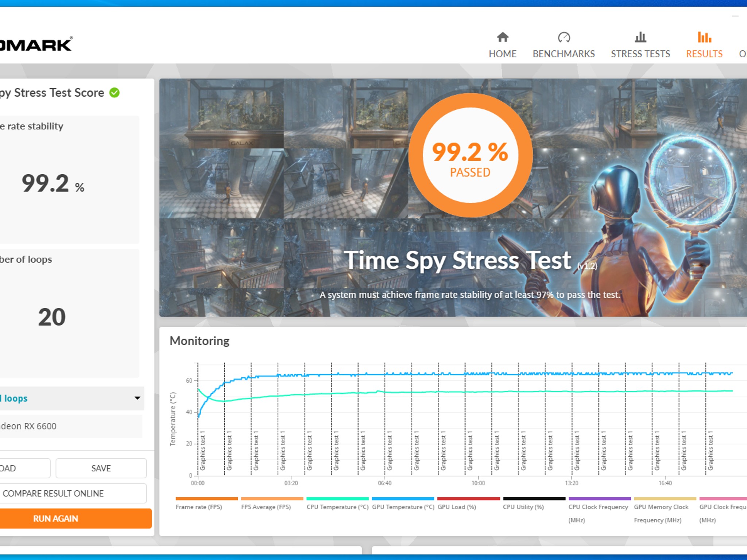Click the 99.2 % PASSED circle badge

470,156
